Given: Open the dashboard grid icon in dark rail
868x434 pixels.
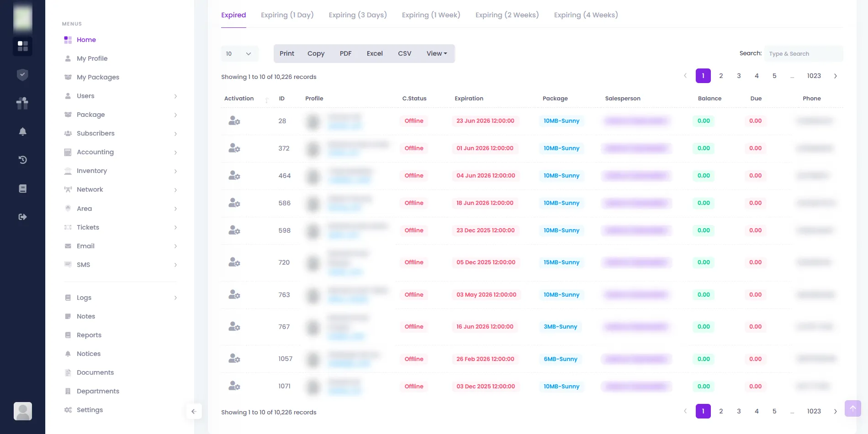Looking at the screenshot, I should [22, 46].
